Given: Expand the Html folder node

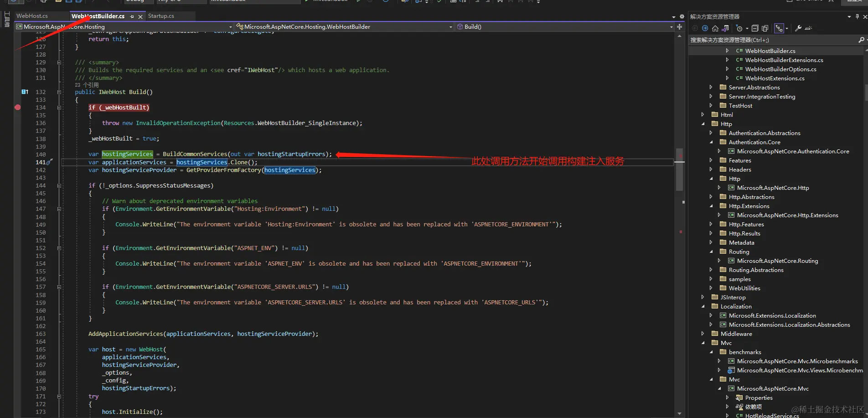Looking at the screenshot, I should 703,115.
